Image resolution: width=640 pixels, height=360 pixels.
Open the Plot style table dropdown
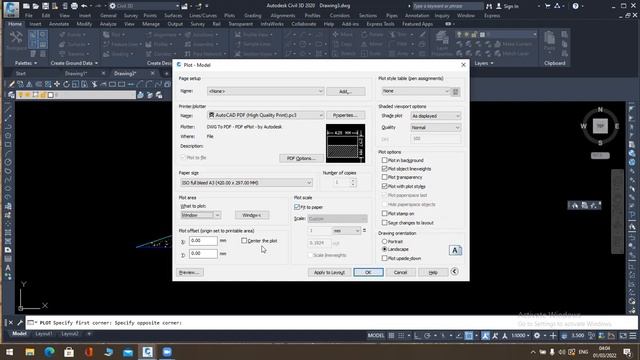click(x=416, y=91)
